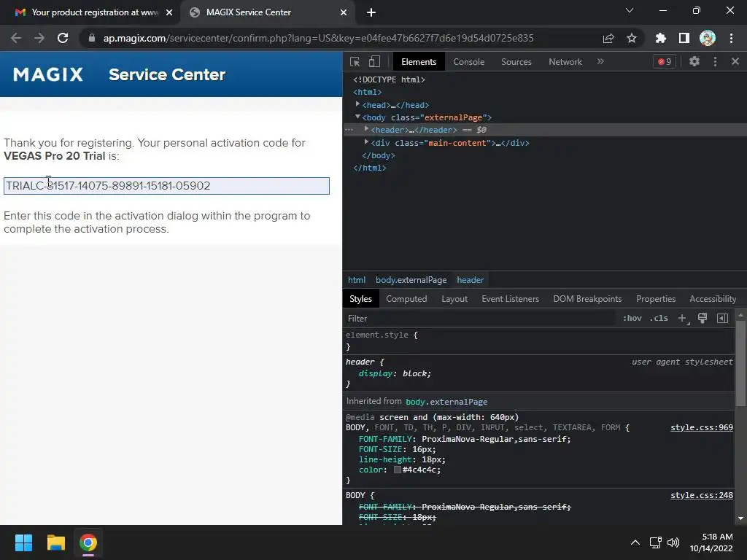The image size is (747, 560).
Task: Click the #4c4c4c color swatch
Action: [x=398, y=470]
